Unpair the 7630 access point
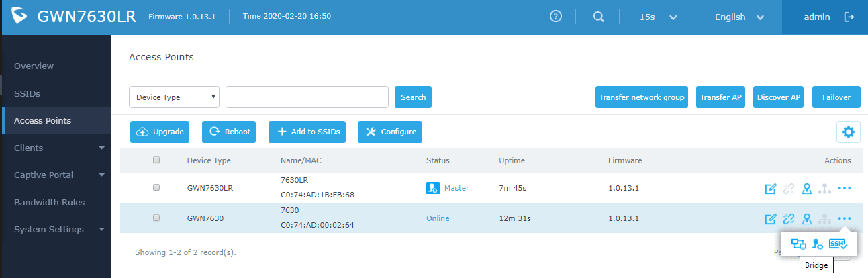 [789, 218]
